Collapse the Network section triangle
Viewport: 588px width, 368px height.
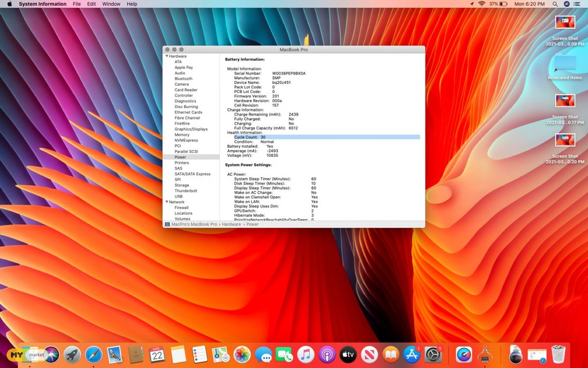167,202
